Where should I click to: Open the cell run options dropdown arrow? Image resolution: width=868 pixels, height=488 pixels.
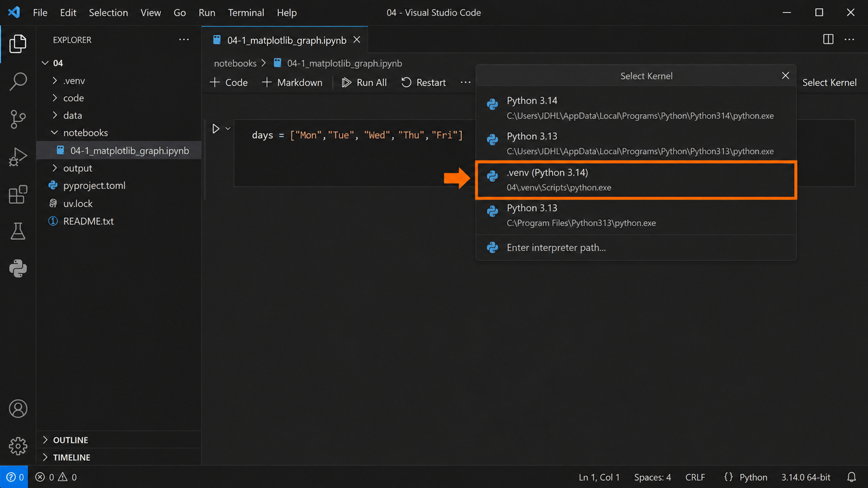point(228,129)
